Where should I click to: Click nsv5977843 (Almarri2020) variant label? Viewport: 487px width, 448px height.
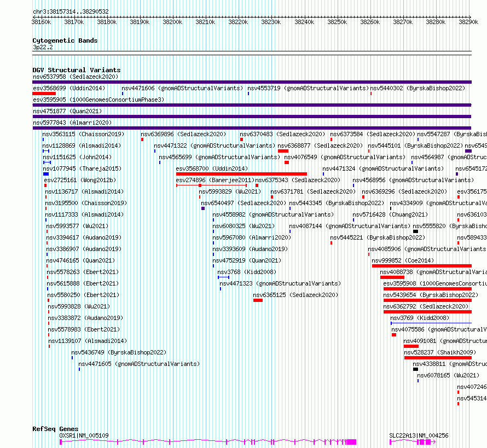point(72,123)
